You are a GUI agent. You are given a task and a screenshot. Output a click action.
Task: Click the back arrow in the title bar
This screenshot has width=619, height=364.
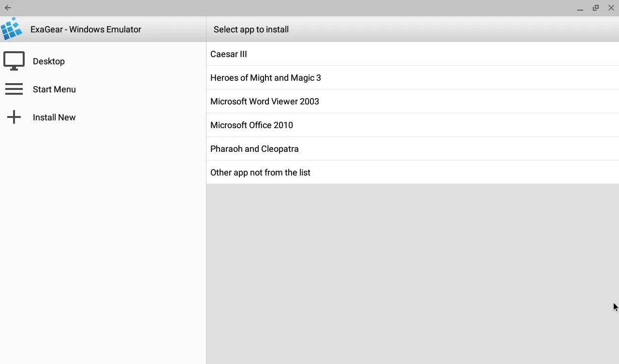pyautogui.click(x=8, y=8)
